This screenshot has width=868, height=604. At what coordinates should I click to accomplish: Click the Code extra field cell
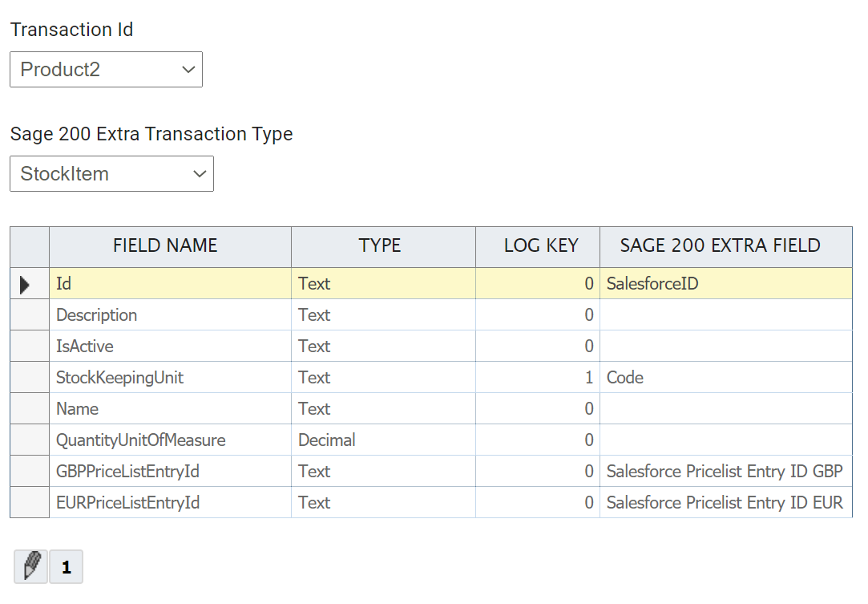click(725, 377)
